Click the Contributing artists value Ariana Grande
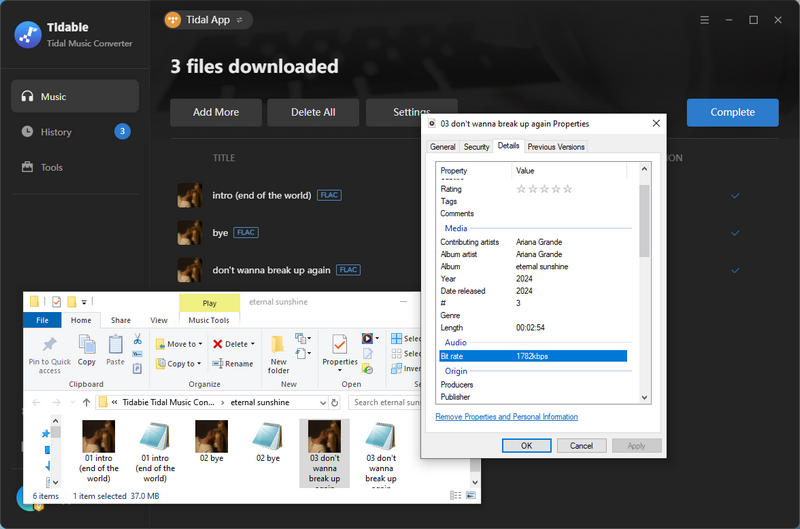Screen dimensions: 800x529 click(x=539, y=242)
